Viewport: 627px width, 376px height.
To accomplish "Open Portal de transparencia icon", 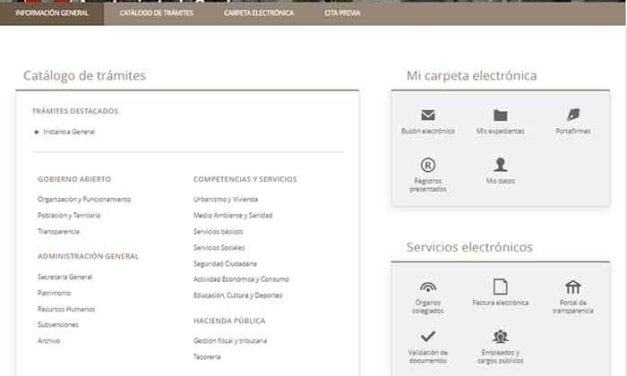I will pyautogui.click(x=573, y=287).
